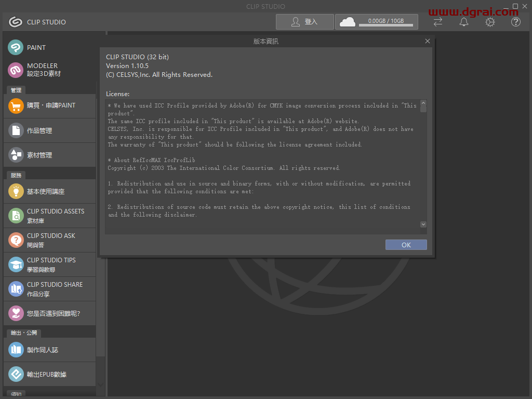Select the 素材管理 menu label
532x399 pixels.
[39, 155]
